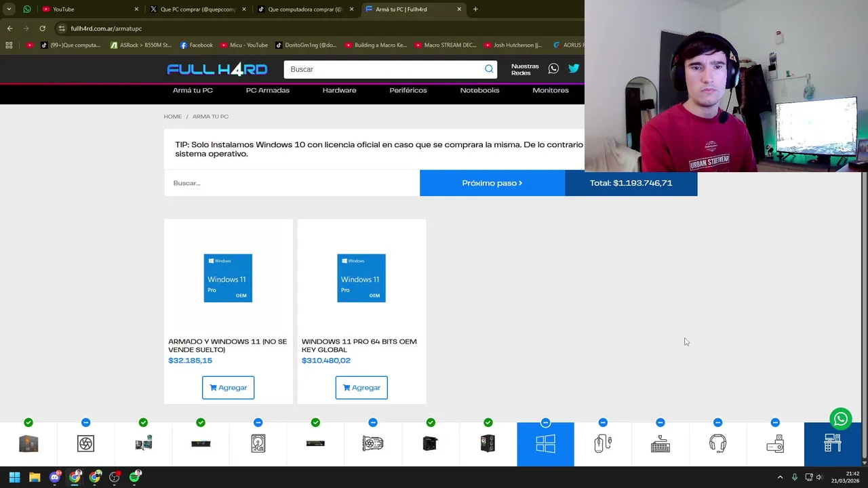Open the 'Micu - YouTube' bookmark

pos(244,45)
